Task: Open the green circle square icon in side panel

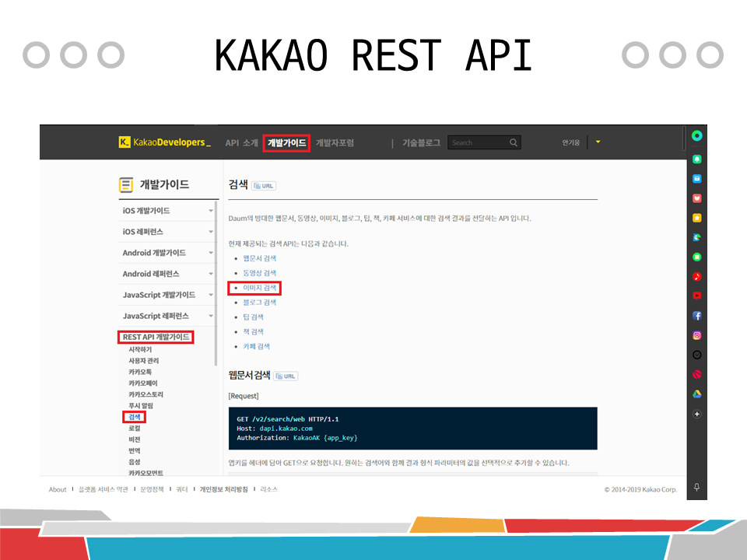Action: tap(696, 257)
